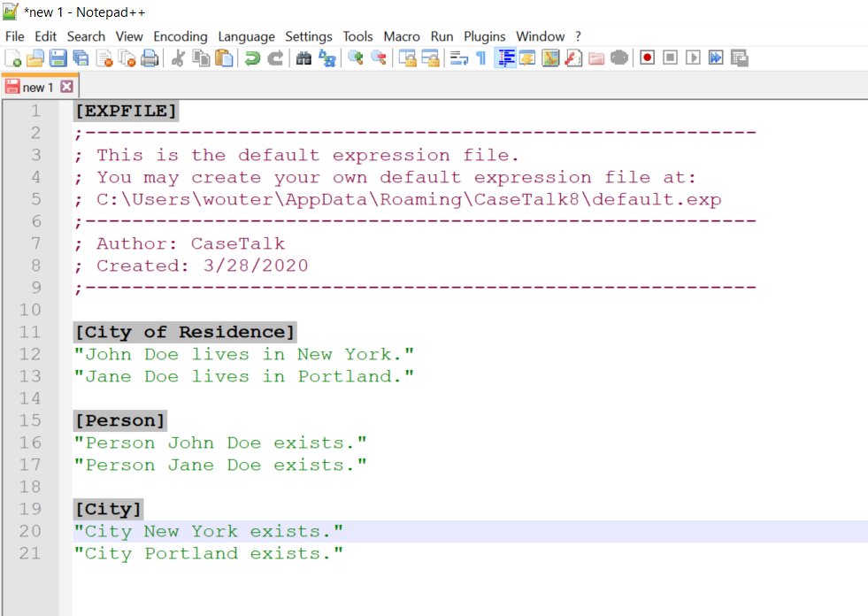Click the Open file folder icon
868x616 pixels.
click(x=35, y=58)
